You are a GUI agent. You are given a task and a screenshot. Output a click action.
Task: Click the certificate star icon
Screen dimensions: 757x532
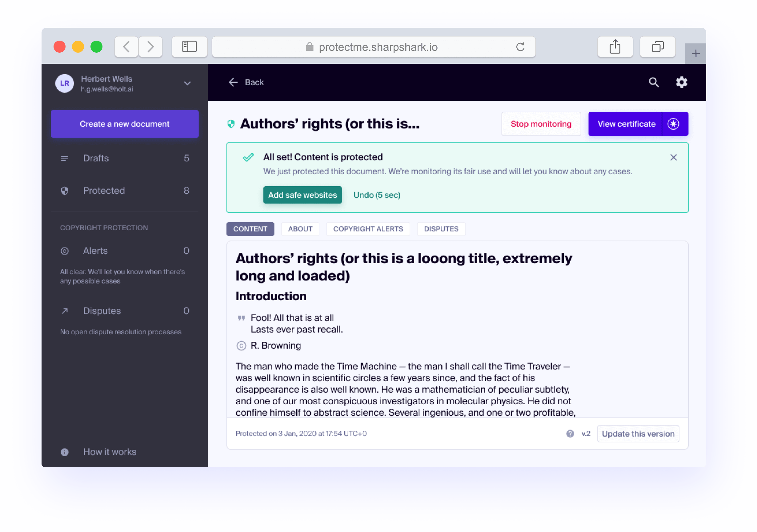(x=673, y=124)
